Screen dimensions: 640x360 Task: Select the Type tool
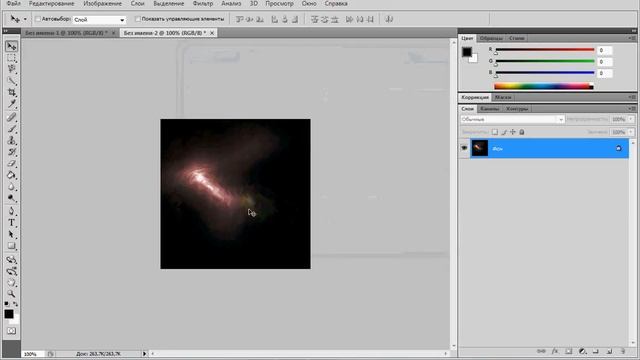(x=11, y=223)
